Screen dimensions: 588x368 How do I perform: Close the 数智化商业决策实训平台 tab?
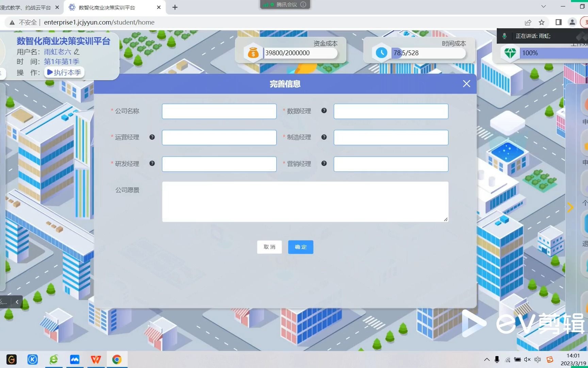(x=159, y=7)
